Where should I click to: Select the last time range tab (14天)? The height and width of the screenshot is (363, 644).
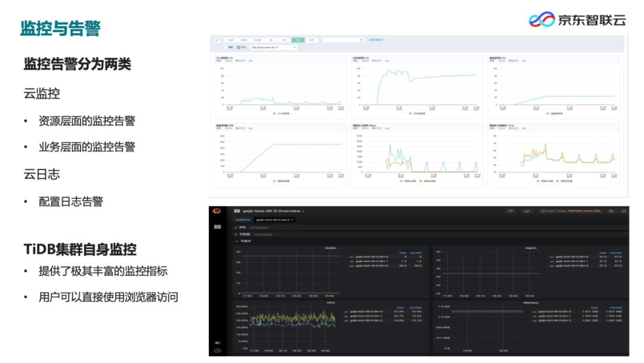[x=311, y=40]
